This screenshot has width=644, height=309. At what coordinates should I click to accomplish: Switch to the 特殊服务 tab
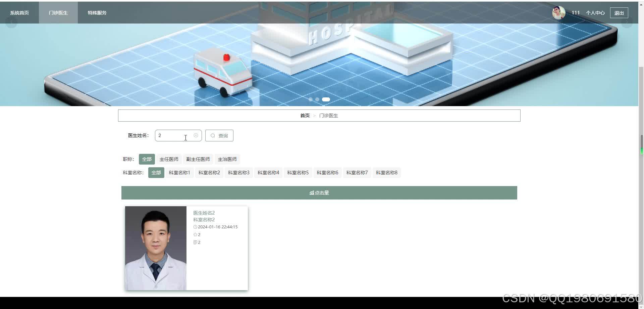[x=97, y=12]
